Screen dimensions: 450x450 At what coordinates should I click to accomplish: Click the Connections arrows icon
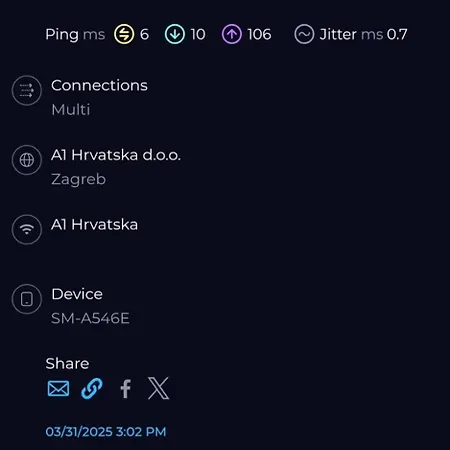27,90
